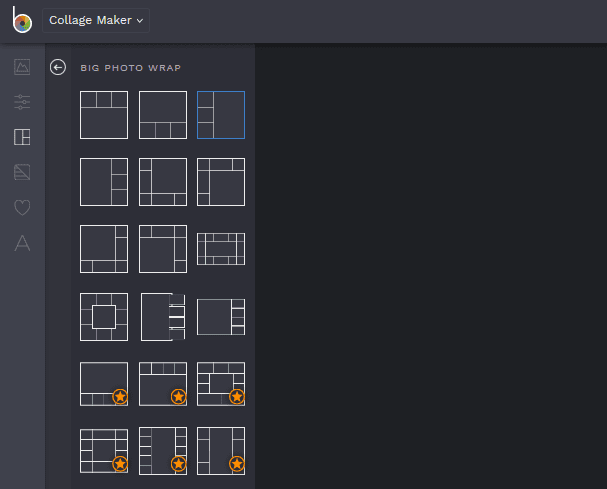The height and width of the screenshot is (489, 607).
Task: Open the Customize sliders sidebar icon
Action: click(x=22, y=102)
